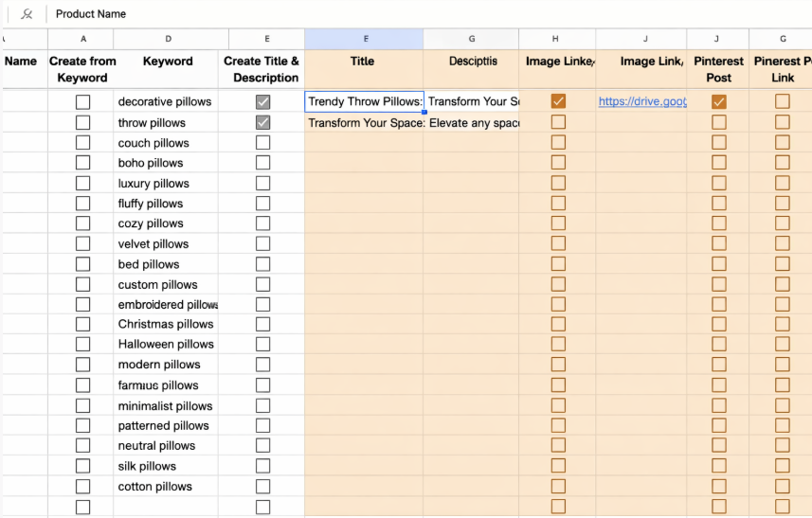This screenshot has height=518, width=812.
Task: Select the Pinterest Post header cell
Action: [718, 69]
